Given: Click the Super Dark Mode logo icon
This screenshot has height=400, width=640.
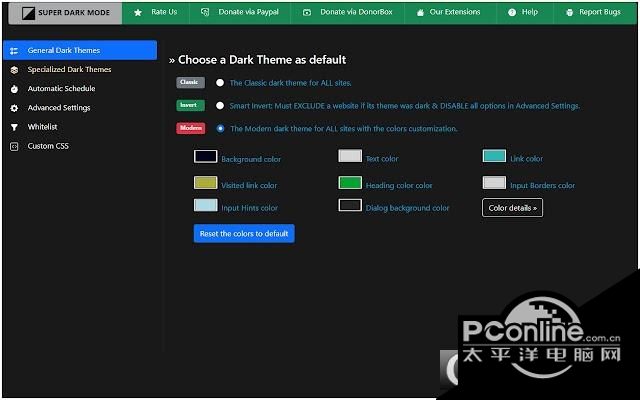Looking at the screenshot, I should [29, 13].
